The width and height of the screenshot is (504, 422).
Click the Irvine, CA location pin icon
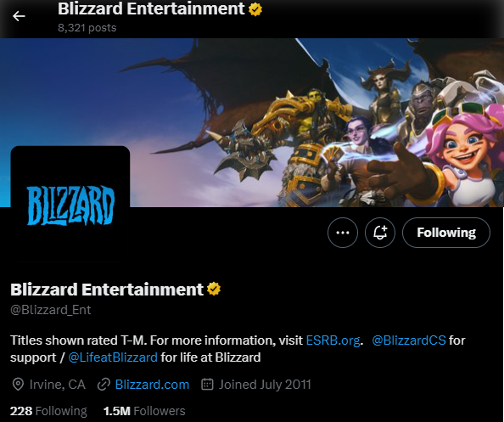point(18,385)
